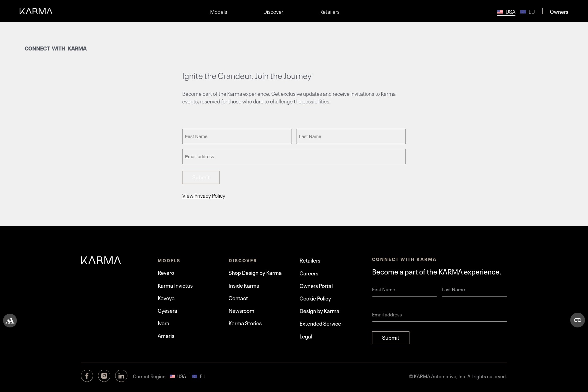Click the USA flag in footer region
Image resolution: width=588 pixels, height=392 pixels.
point(172,376)
